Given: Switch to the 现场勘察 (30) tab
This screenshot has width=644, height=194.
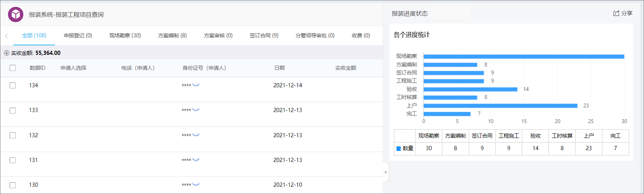Looking at the screenshot, I should [x=125, y=35].
